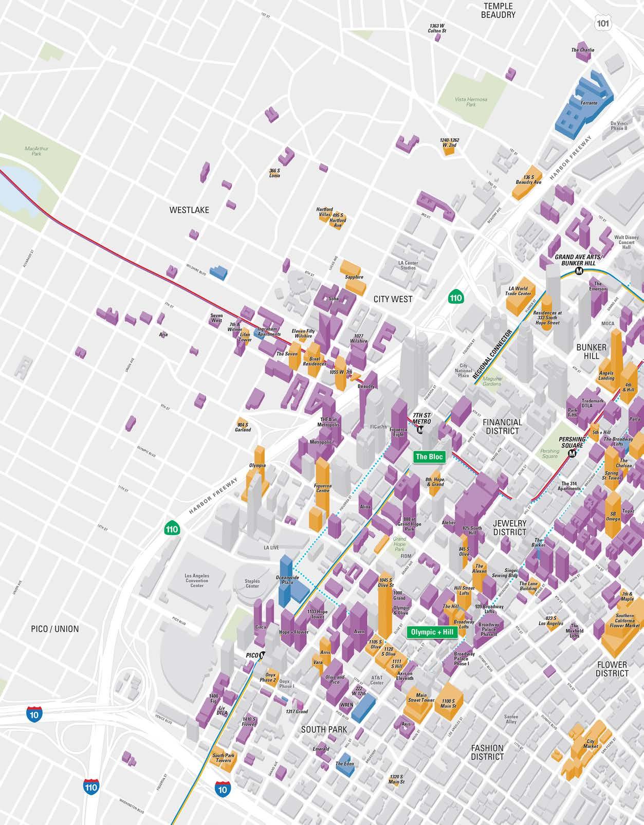
Task: Select The Charlie building label
Action: [583, 50]
